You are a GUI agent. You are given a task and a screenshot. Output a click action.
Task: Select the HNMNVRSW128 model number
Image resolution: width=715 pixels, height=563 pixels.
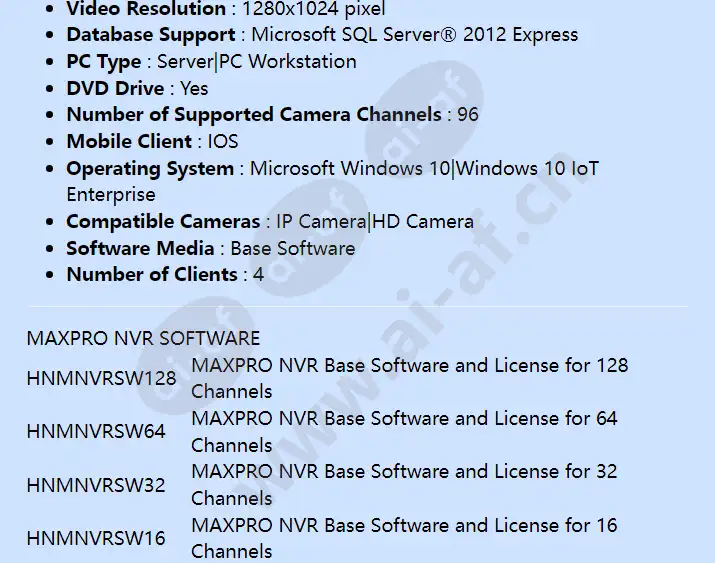pyautogui.click(x=101, y=378)
